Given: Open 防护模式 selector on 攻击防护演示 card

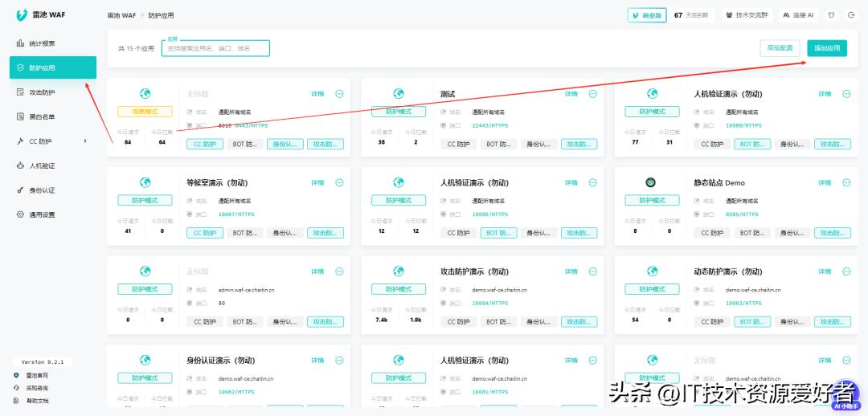Looking at the screenshot, I should (399, 289).
